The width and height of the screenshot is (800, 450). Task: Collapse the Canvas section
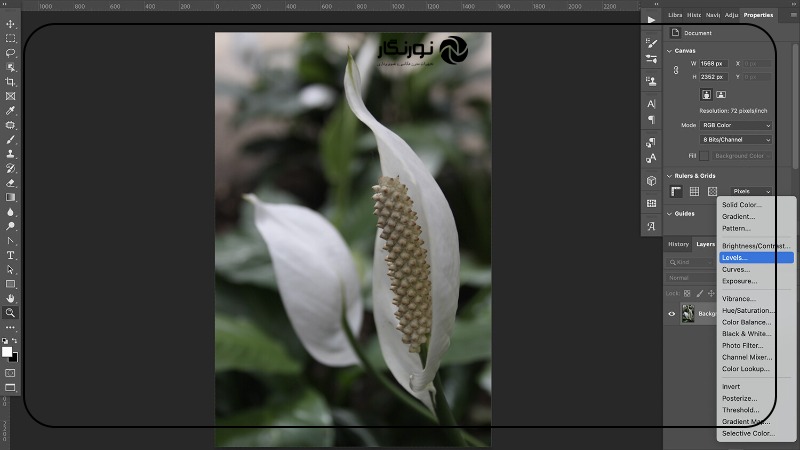pos(669,50)
